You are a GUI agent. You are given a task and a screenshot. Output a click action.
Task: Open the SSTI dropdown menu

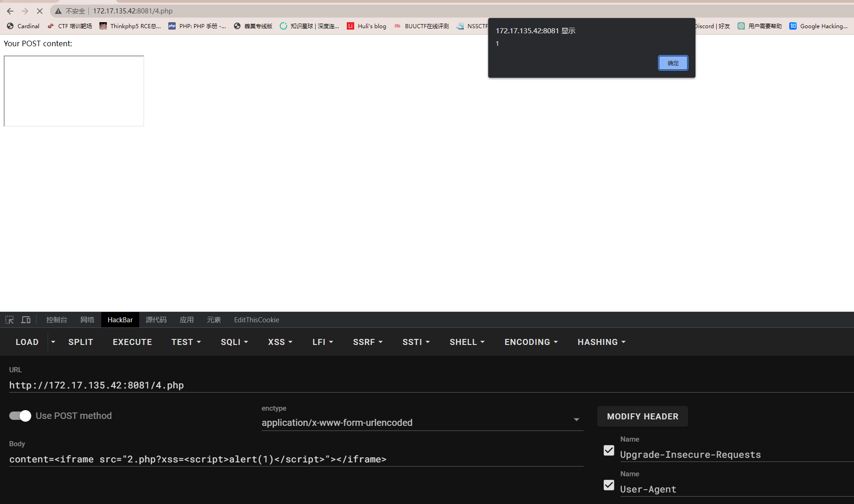(x=416, y=342)
